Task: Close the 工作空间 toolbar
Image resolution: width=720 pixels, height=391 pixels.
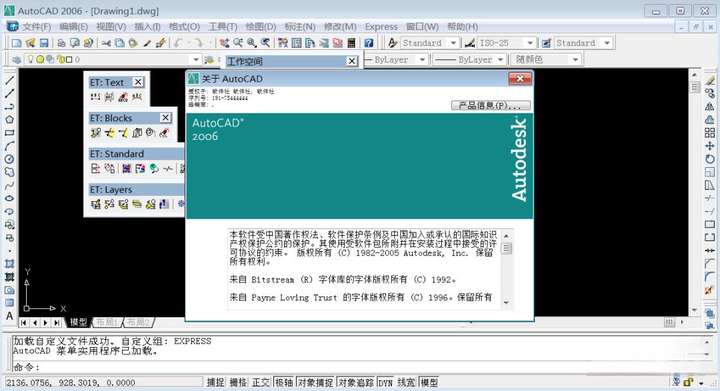Action: point(352,61)
